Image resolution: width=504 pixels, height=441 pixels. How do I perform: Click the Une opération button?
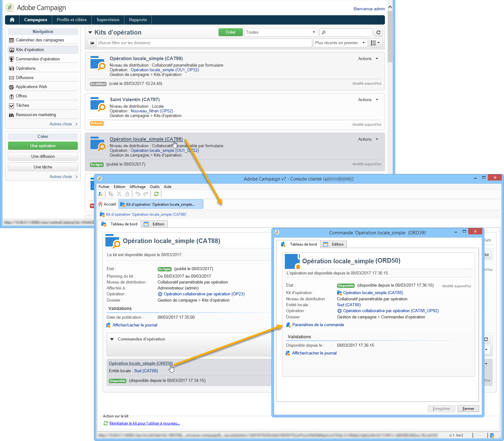click(43, 146)
